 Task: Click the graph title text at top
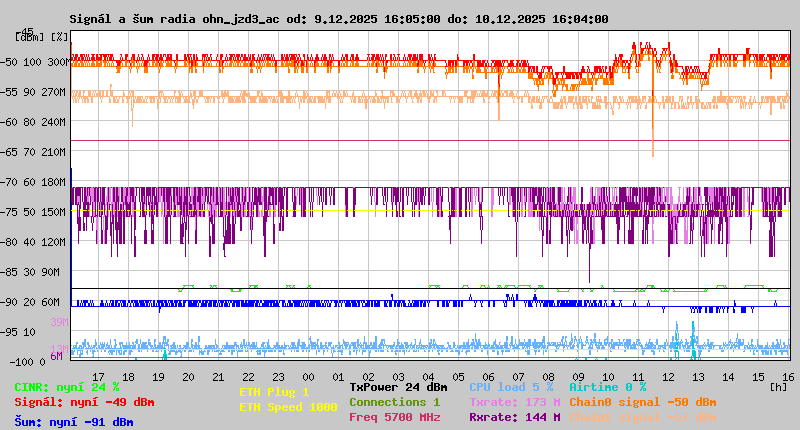(338, 19)
